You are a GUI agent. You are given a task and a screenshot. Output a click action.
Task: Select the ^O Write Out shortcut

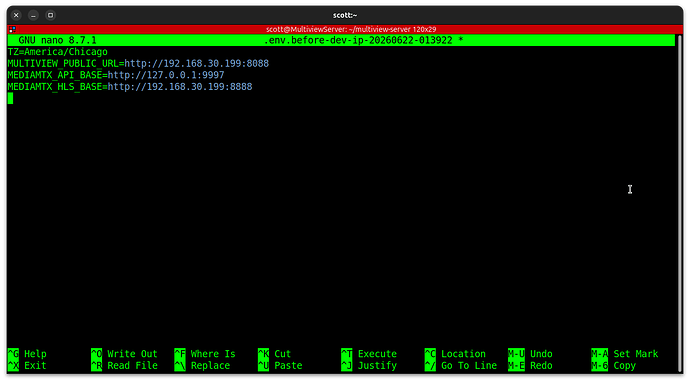coord(124,354)
